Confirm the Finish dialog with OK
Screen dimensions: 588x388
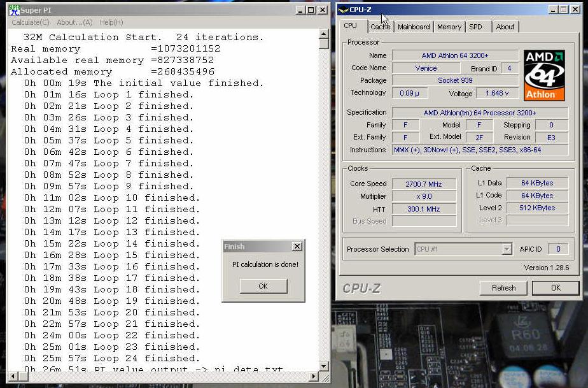coord(263,286)
